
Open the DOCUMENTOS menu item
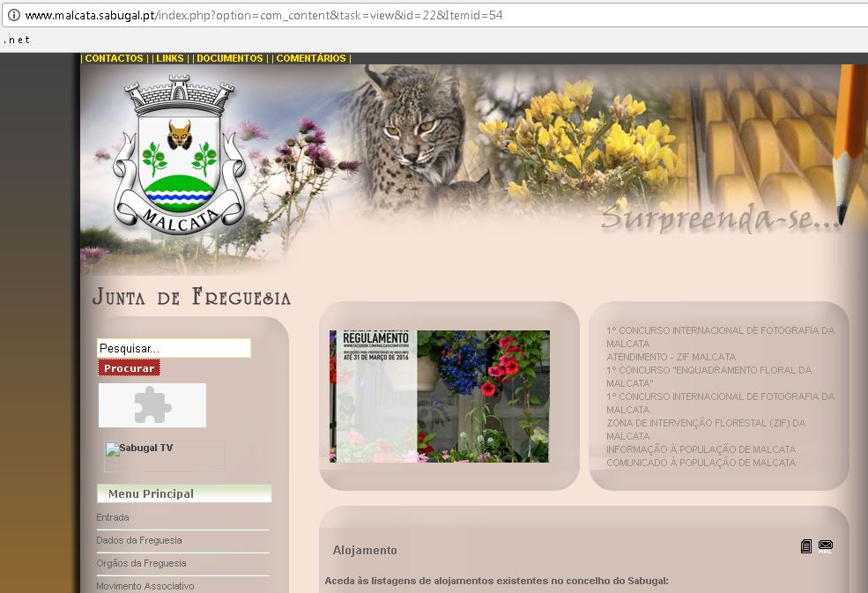(x=230, y=58)
